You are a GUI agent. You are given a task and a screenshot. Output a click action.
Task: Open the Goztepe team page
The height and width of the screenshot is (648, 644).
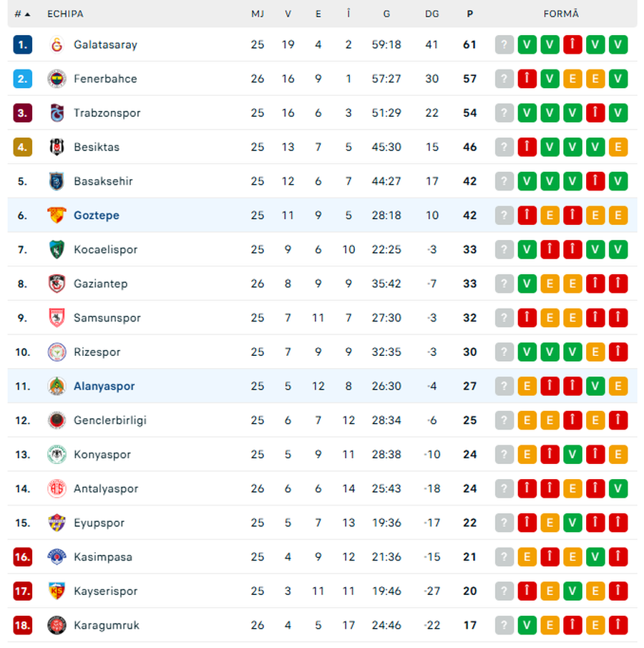(97, 215)
